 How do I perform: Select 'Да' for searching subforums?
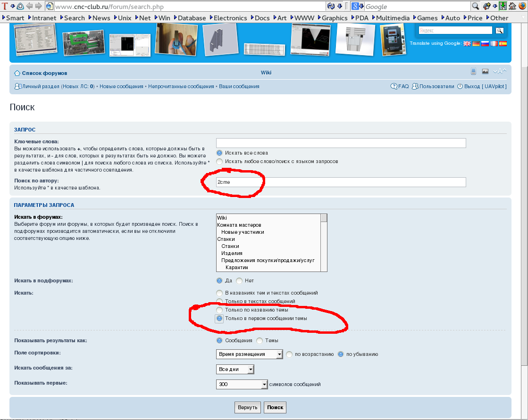point(219,281)
